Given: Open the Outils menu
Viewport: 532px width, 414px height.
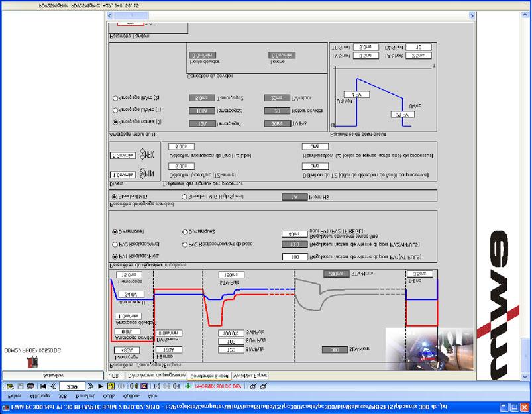Looking at the screenshot, I should 109,396.
